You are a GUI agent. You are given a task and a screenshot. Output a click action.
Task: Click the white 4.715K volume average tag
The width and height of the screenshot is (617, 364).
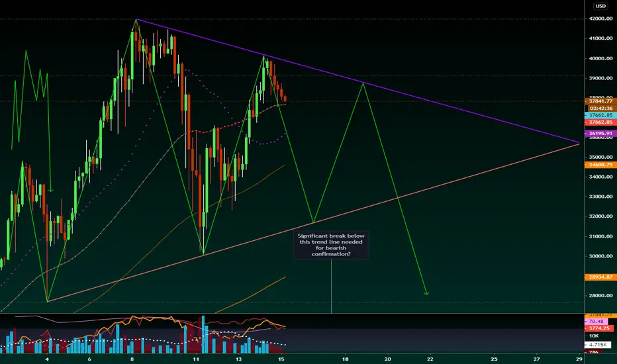pyautogui.click(x=598, y=345)
